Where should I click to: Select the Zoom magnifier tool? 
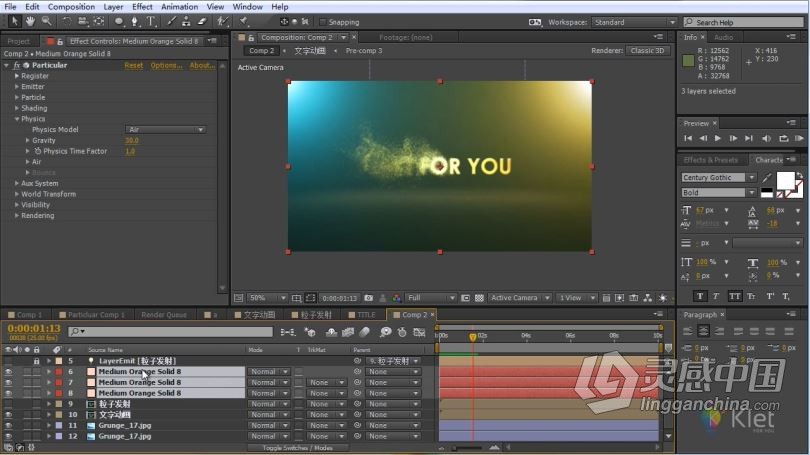click(x=46, y=21)
